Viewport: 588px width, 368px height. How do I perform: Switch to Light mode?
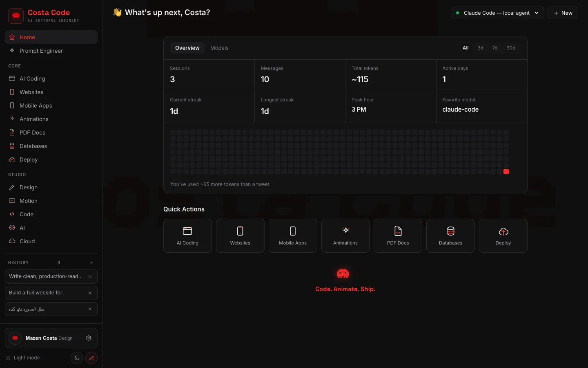22,358
